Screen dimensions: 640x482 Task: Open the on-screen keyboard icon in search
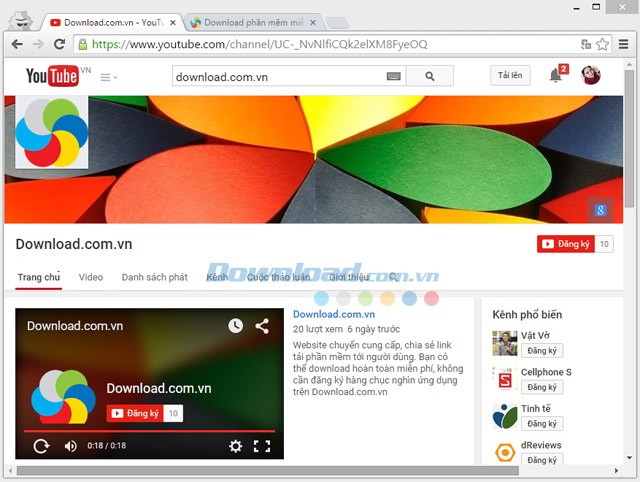[393, 76]
